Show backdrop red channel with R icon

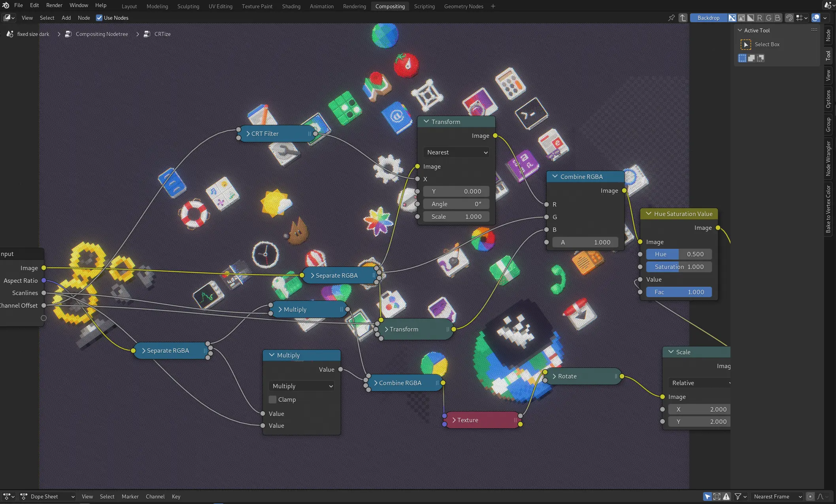coord(759,18)
